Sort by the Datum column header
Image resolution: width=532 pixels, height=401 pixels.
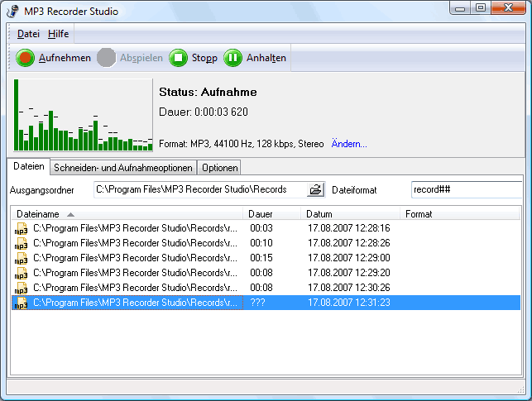click(350, 214)
